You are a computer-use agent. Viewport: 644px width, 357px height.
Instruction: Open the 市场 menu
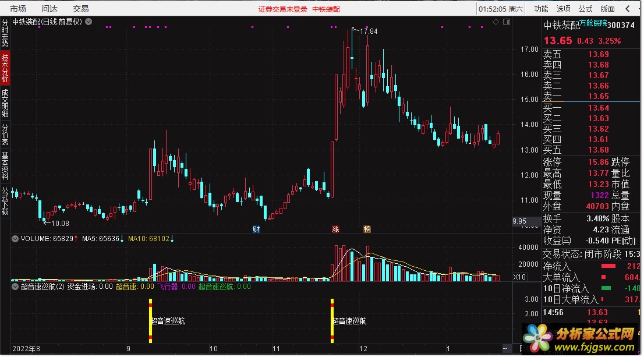[17, 9]
